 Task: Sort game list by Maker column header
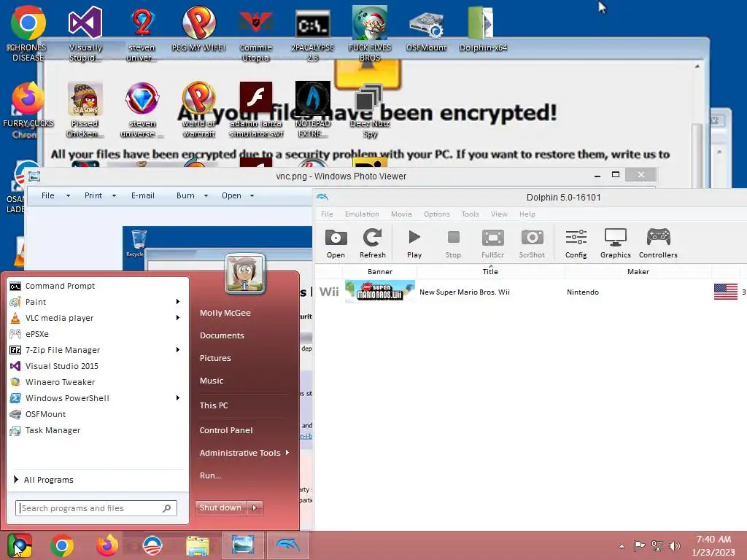(638, 271)
